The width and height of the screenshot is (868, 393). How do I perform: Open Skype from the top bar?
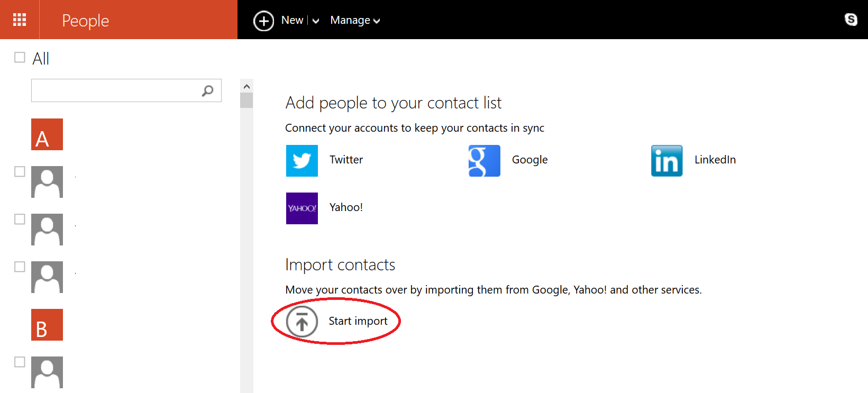click(851, 20)
